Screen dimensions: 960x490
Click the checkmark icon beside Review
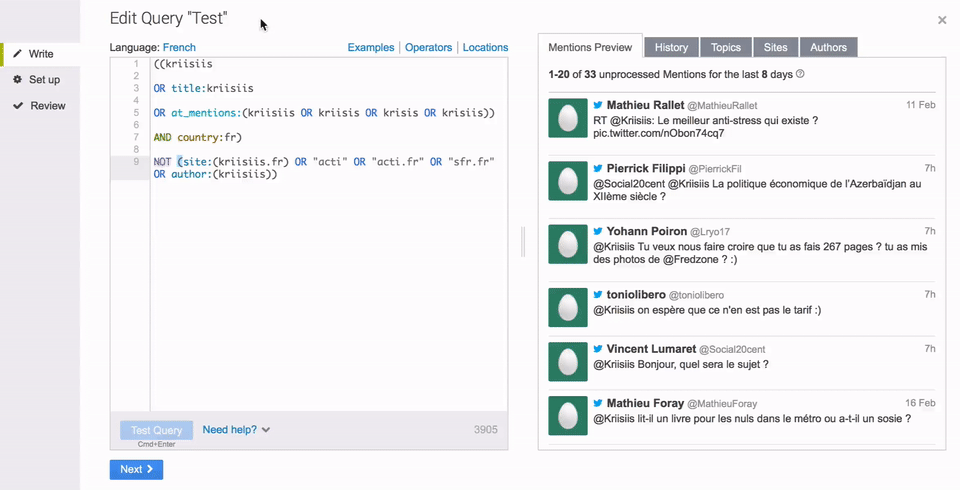17,106
